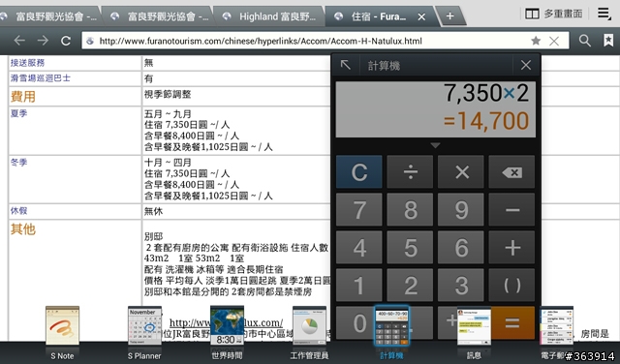Screen dimensions: 620x364
Task: Clear calculator with the C key
Action: coord(359,172)
